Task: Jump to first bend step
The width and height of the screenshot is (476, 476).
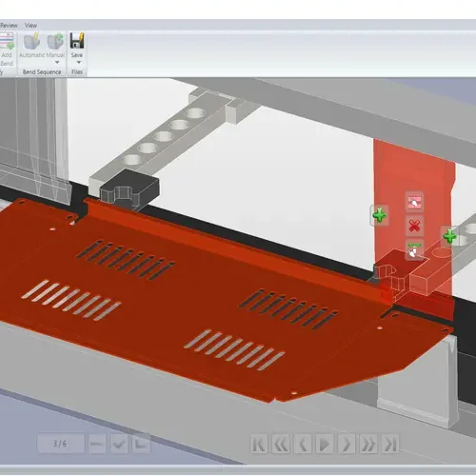Action: coord(259,444)
